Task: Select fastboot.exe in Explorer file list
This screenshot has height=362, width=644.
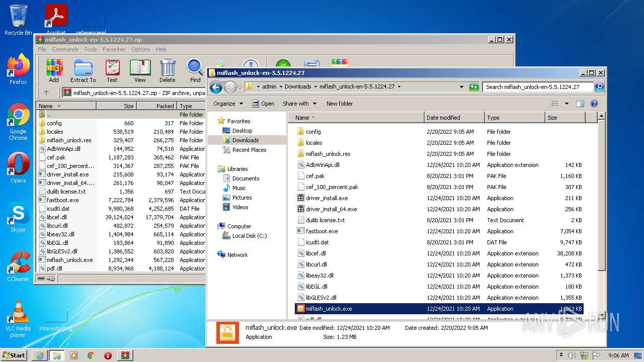Action: pyautogui.click(x=439, y=231)
